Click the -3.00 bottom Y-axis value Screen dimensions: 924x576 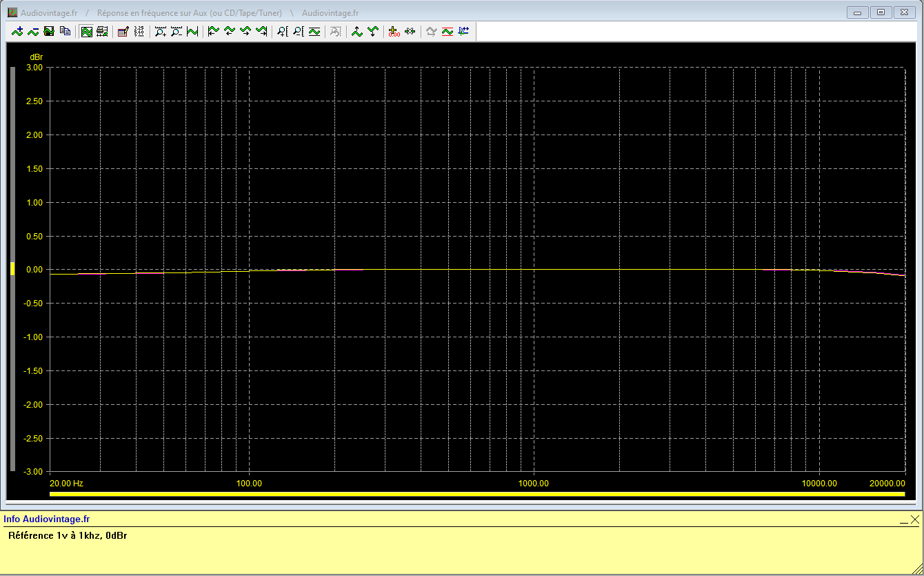[x=33, y=472]
